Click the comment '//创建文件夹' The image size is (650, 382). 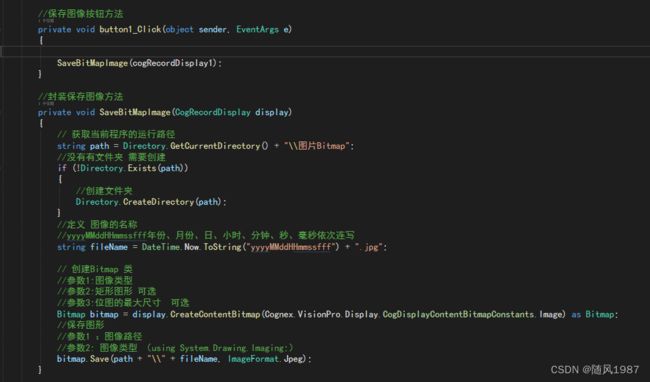pos(104,191)
